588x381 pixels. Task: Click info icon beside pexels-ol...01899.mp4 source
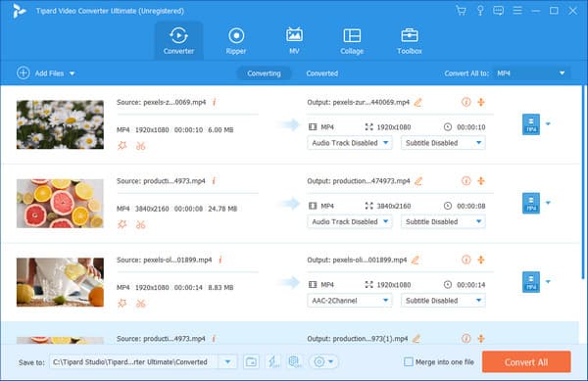coord(220,260)
